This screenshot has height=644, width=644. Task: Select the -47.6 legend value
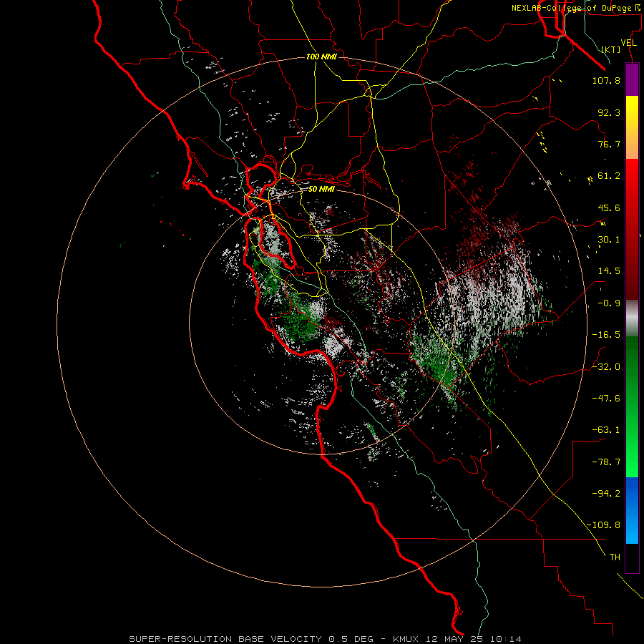(x=606, y=399)
